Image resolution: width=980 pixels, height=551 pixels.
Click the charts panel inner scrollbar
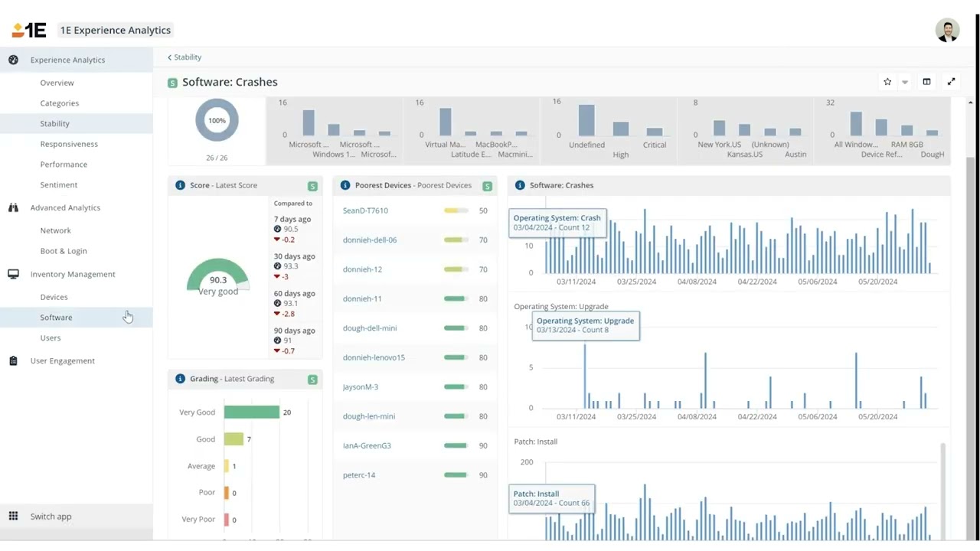click(x=942, y=490)
